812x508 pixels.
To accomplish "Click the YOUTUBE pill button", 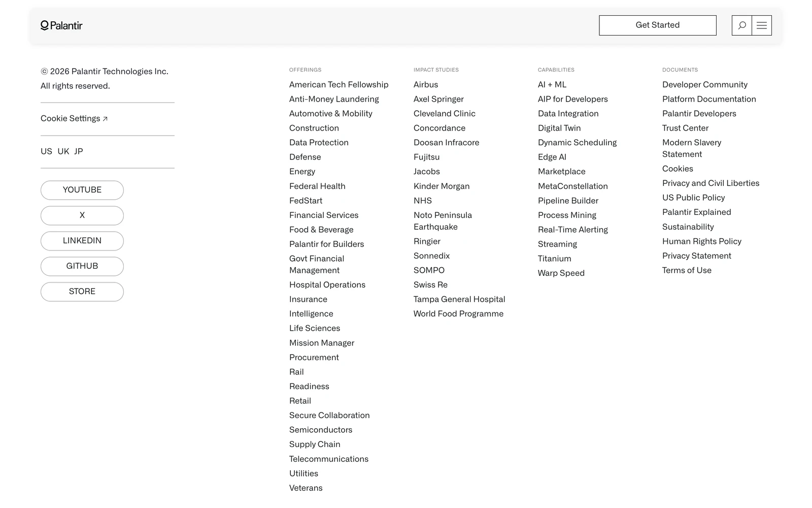I will [x=82, y=190].
